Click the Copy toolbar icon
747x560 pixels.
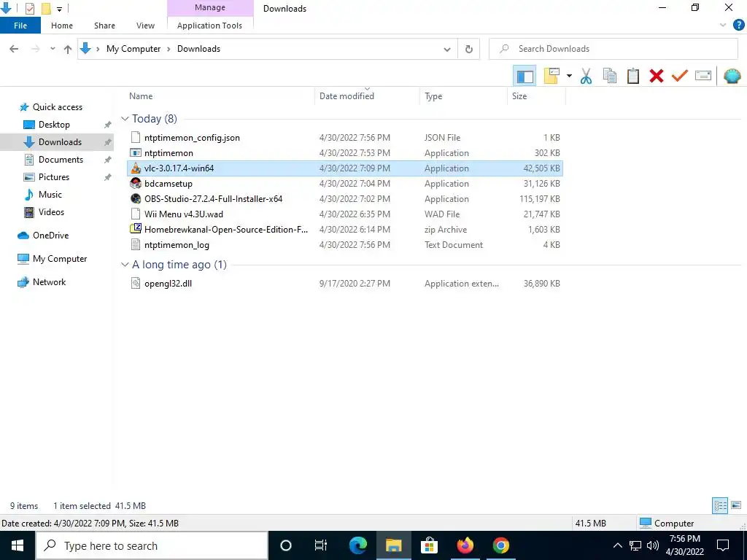point(609,76)
